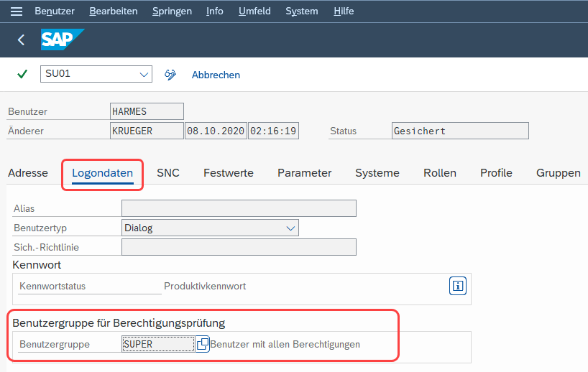Open the Festwerte tab
The width and height of the screenshot is (588, 372).
coord(229,172)
